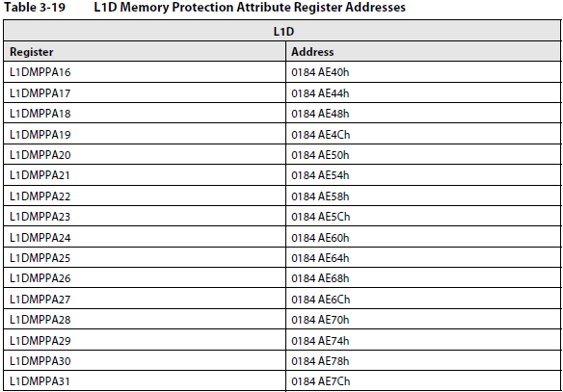The image size is (563, 392).
Task: Select the L1DMPPA25 register cell
Action: (x=145, y=258)
